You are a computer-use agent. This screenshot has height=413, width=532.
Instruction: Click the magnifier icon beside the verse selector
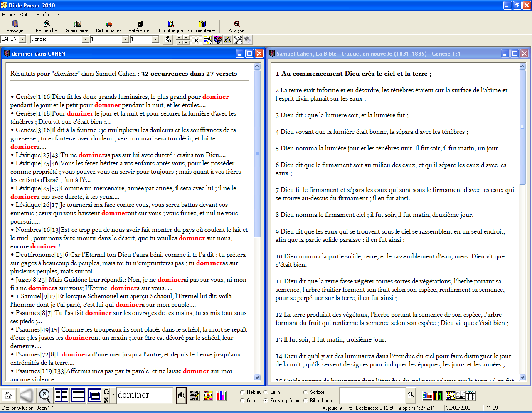coord(168,39)
